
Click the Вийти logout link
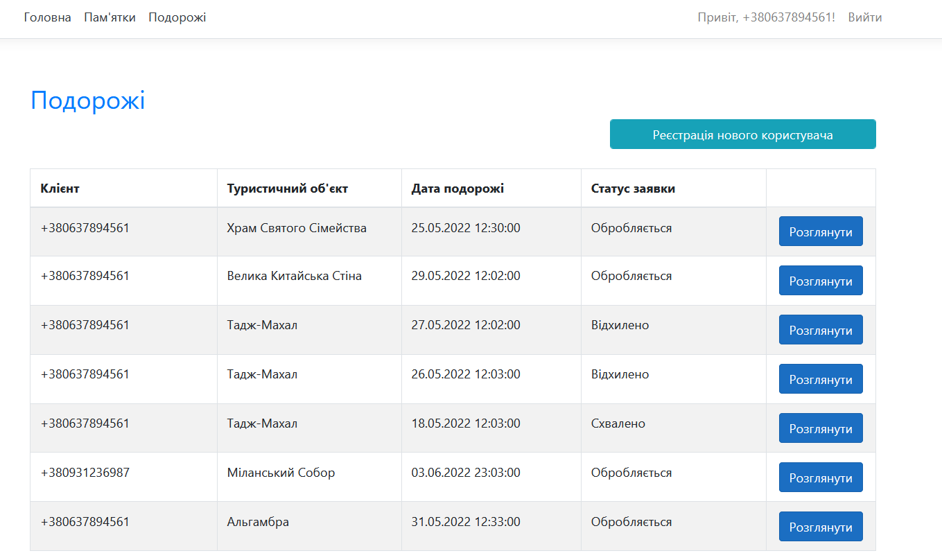(x=864, y=17)
